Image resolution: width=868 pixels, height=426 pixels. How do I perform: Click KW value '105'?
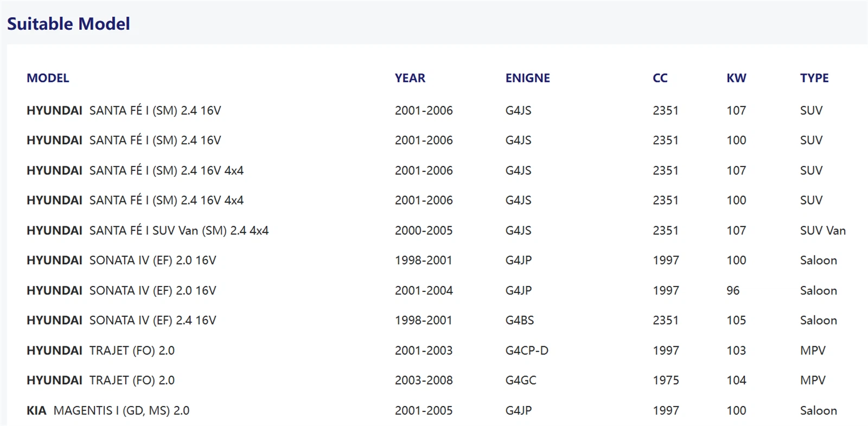coord(736,321)
